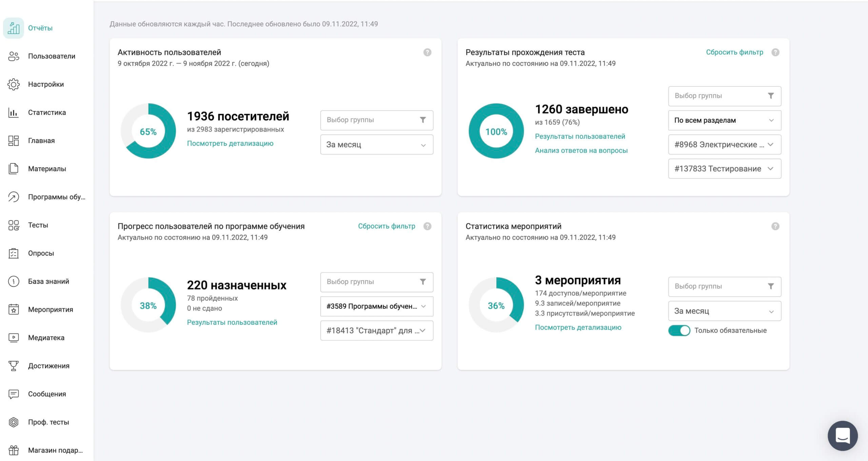Viewport: 868px width, 461px height.
Task: Click help icon in Статистика мероприятий card
Action: 775,226
